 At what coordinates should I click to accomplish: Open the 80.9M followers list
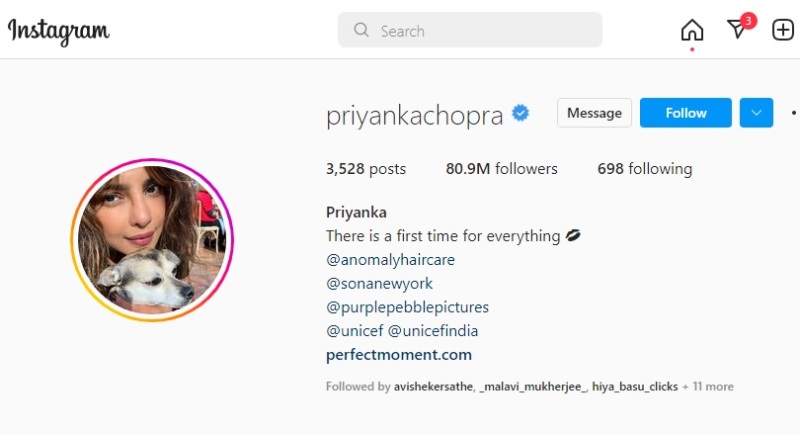[502, 169]
